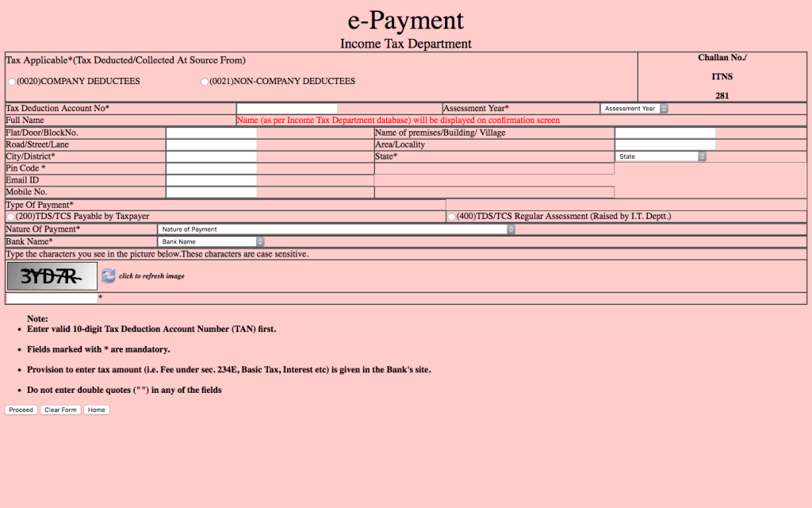Select (0020) Company Deductees radio button
Image resolution: width=812 pixels, height=508 pixels.
click(11, 82)
